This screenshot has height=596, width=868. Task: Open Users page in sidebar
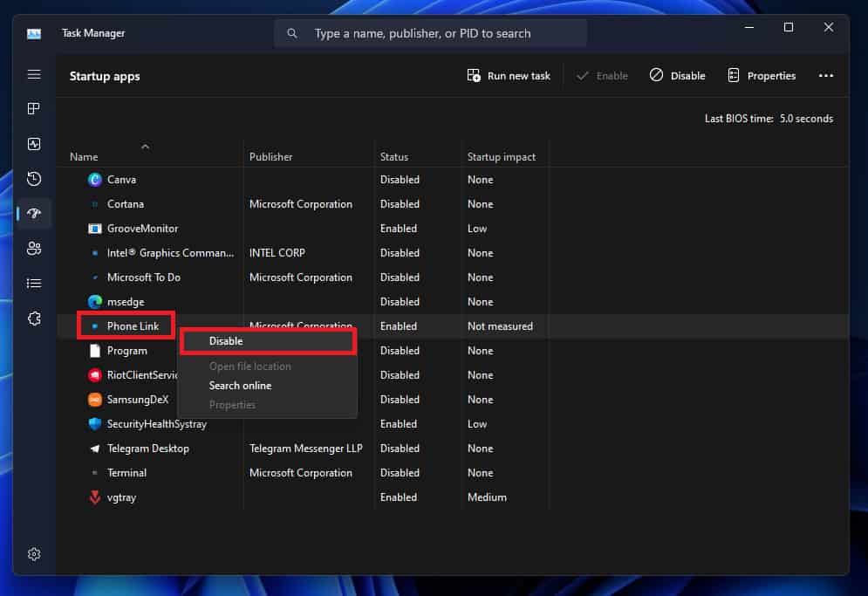[x=34, y=248]
